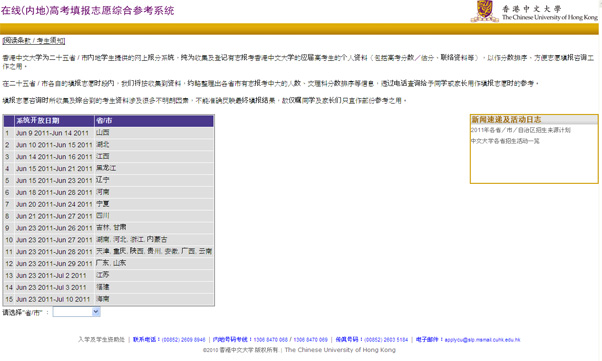Select the 福建 province cell
The image size is (602, 361).
154,288
